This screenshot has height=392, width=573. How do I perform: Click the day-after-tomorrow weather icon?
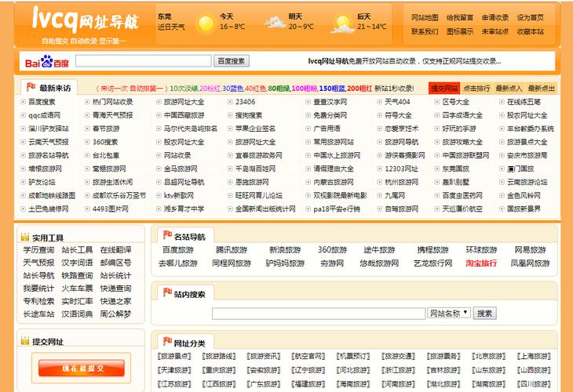tap(342, 24)
